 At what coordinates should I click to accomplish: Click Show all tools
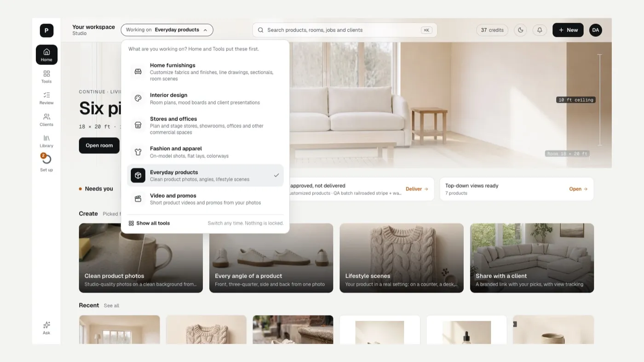point(149,223)
